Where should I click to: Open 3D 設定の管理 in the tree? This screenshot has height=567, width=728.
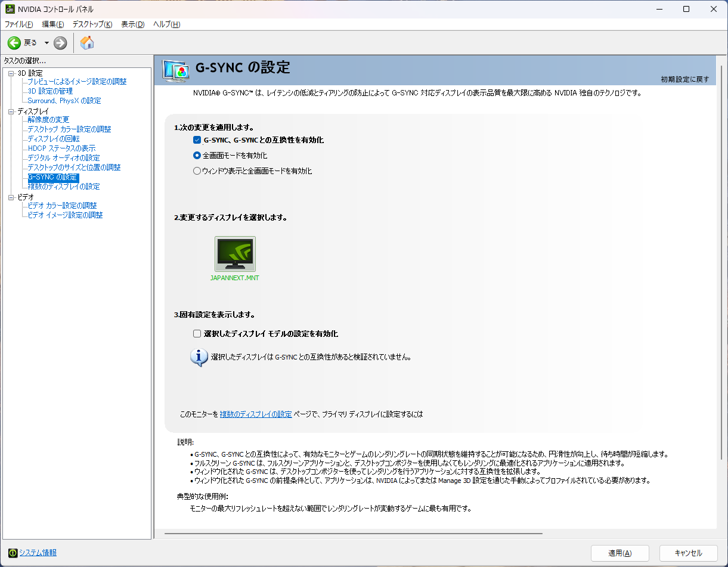pyautogui.click(x=50, y=91)
